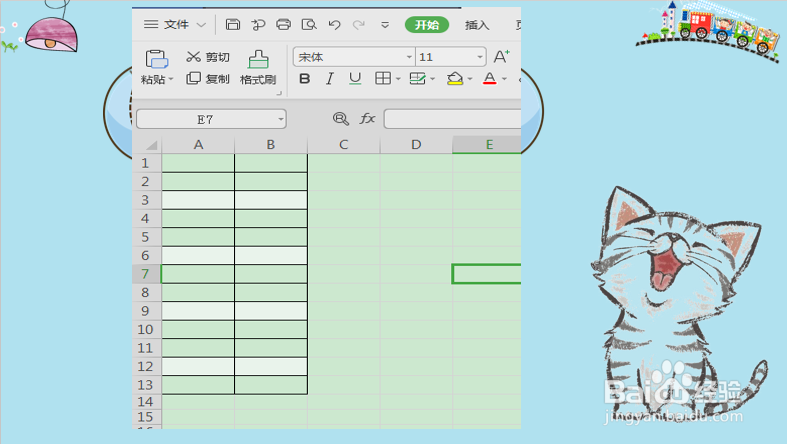Expand the quick access toolbar customize arrow
The width and height of the screenshot is (787, 444).
pos(385,25)
